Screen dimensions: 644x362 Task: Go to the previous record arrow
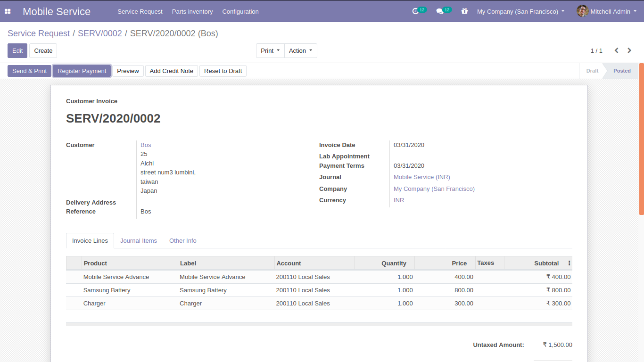(x=616, y=50)
